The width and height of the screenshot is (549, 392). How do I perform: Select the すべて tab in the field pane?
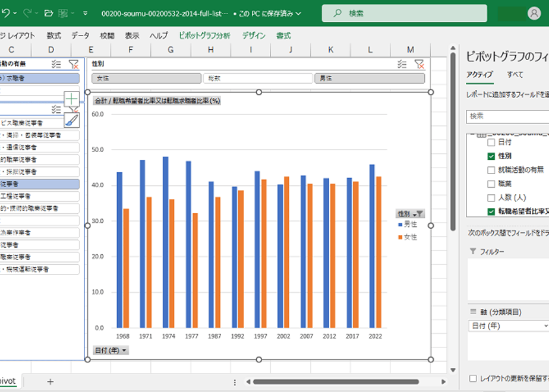[515, 75]
